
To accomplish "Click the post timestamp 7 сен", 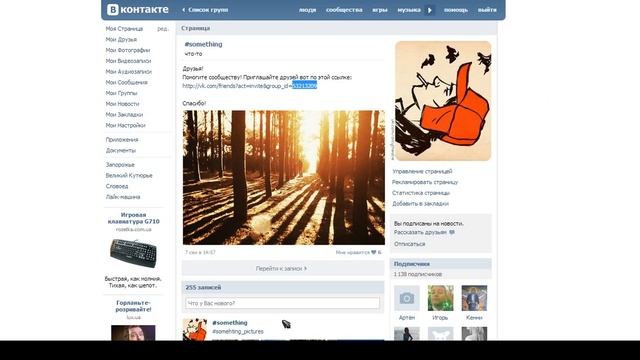I will point(200,253).
